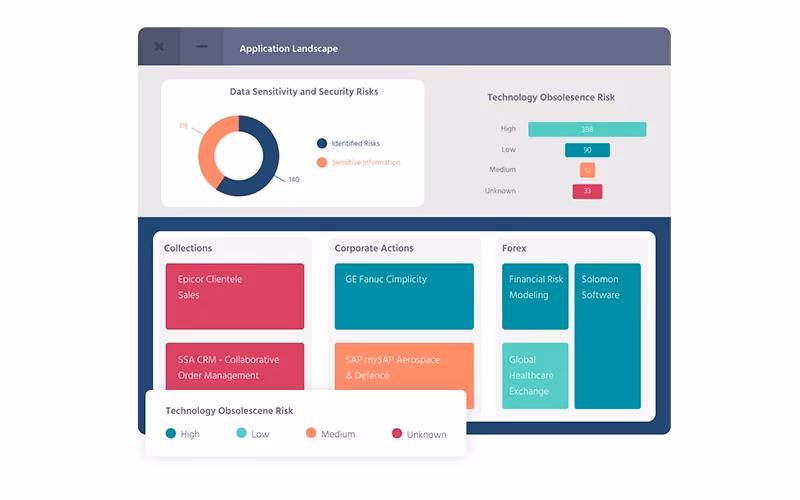Open the Financial Risk Modeling card

(535, 296)
